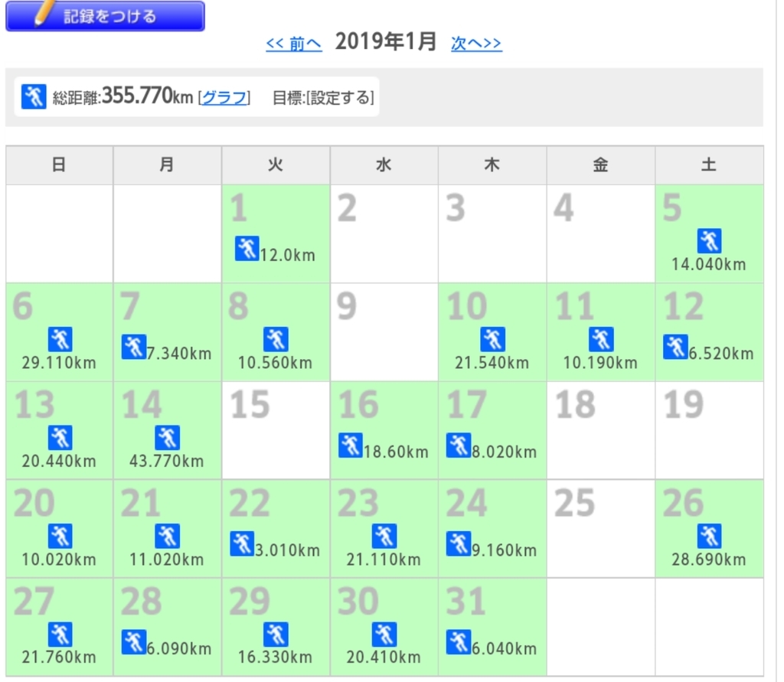Click the running icon on January 7

click(134, 347)
